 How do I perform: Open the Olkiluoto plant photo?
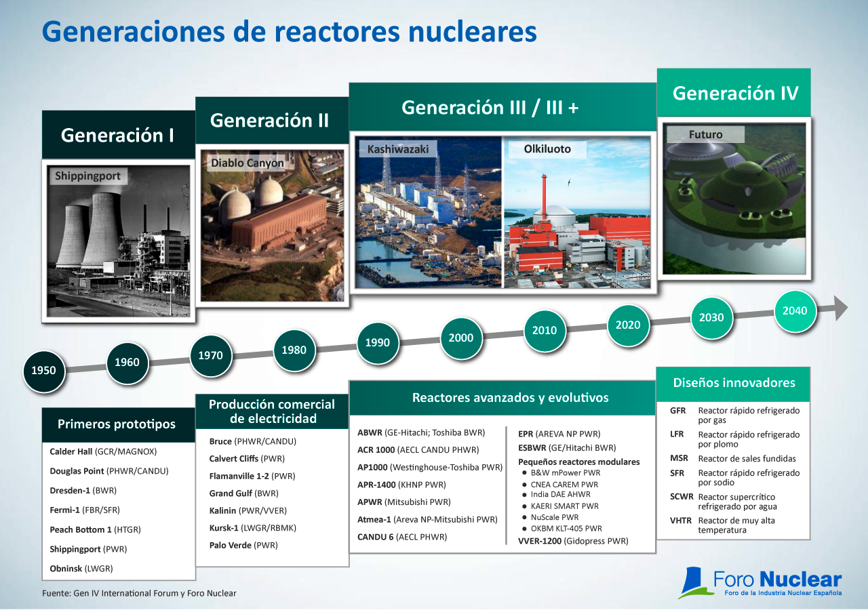578,212
